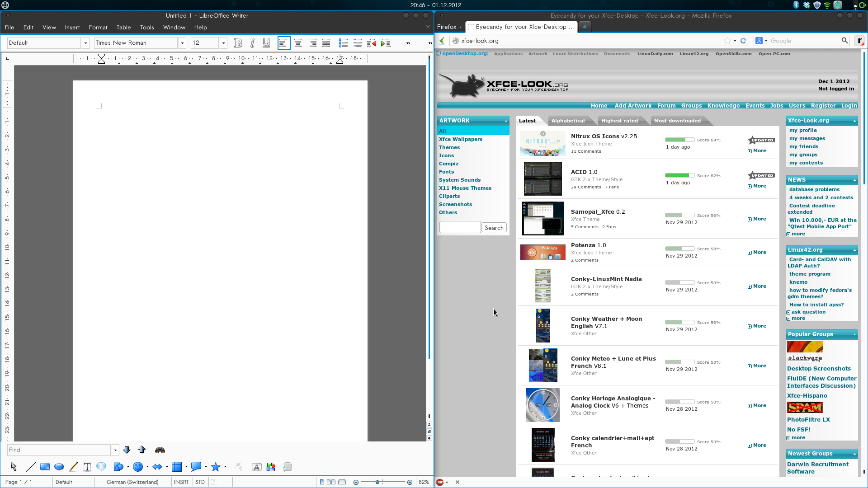Screen dimensions: 868x488
Task: Click the Search button in Artwork sidebar
Action: pyautogui.click(x=494, y=228)
